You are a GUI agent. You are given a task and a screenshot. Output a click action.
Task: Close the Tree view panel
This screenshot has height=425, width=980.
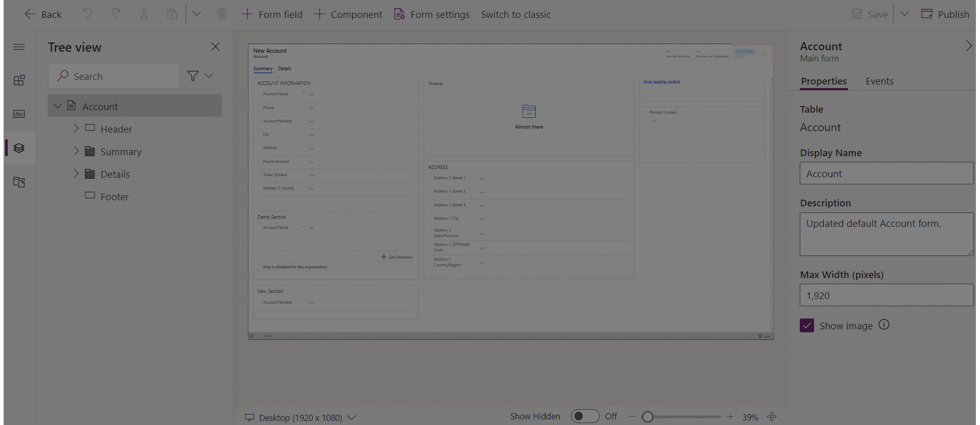216,47
